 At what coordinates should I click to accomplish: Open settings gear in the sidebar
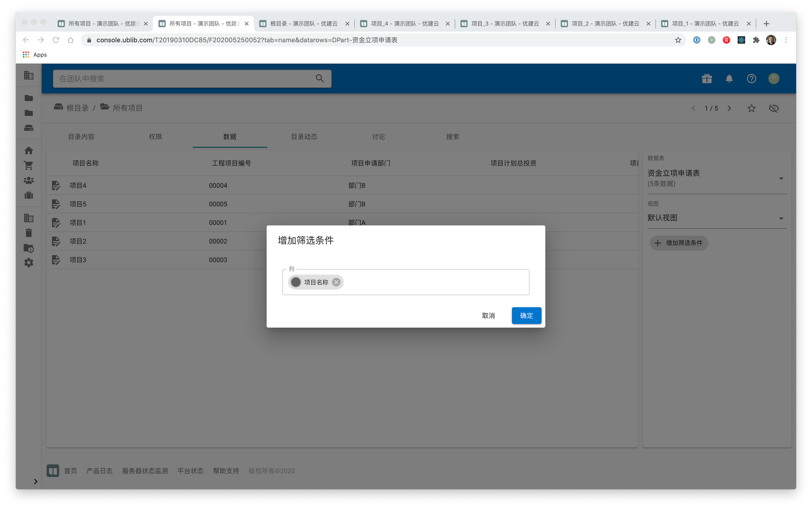pos(28,263)
